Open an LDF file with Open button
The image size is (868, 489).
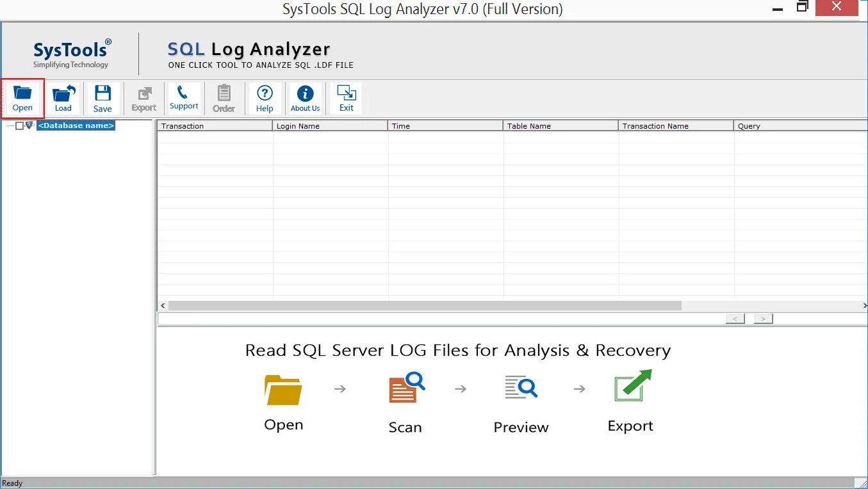[x=22, y=99]
